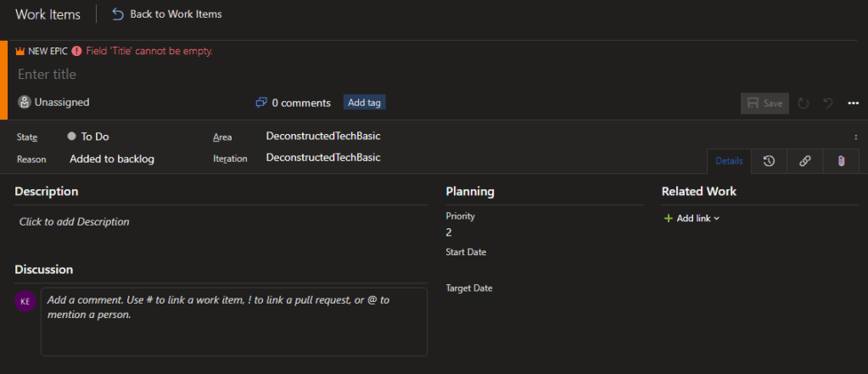
Task: Click the KE user avatar
Action: pos(25,301)
